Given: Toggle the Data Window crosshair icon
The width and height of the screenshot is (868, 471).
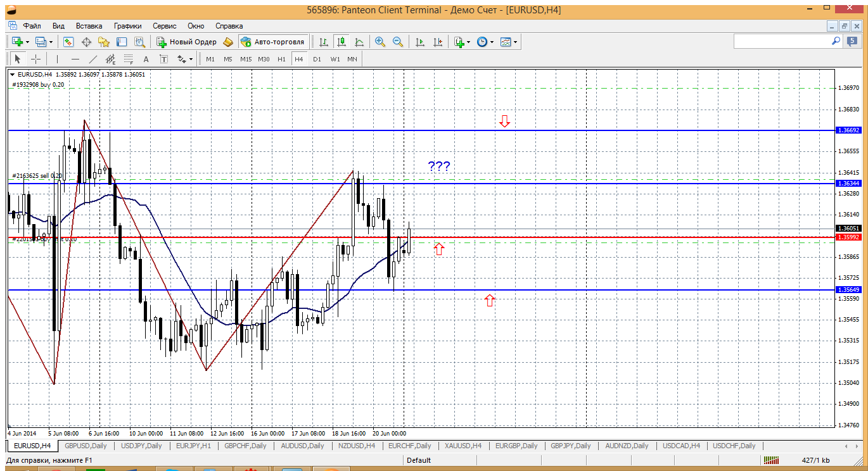Looking at the screenshot, I should pos(86,42).
